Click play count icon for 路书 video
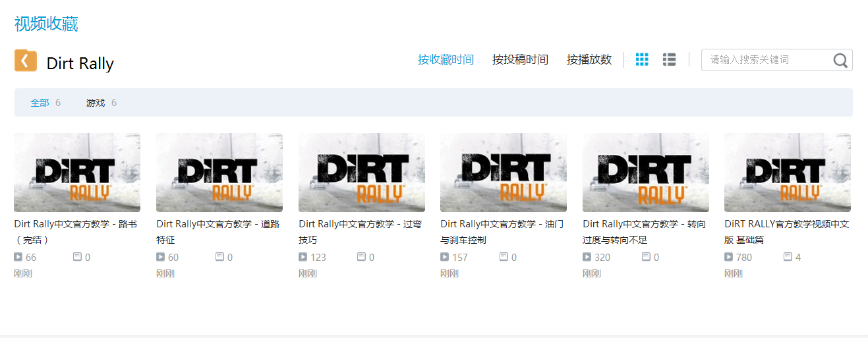Screen dimensions: 868x338 pos(18,257)
